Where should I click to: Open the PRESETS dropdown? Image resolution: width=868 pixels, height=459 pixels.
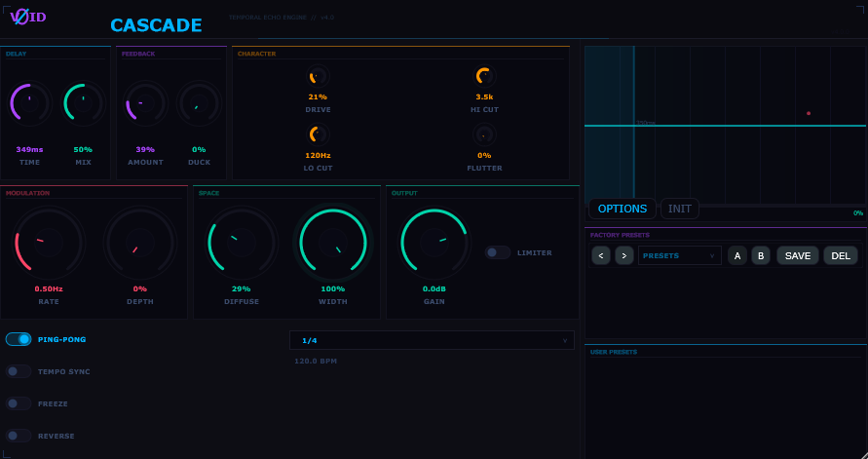pyautogui.click(x=680, y=255)
